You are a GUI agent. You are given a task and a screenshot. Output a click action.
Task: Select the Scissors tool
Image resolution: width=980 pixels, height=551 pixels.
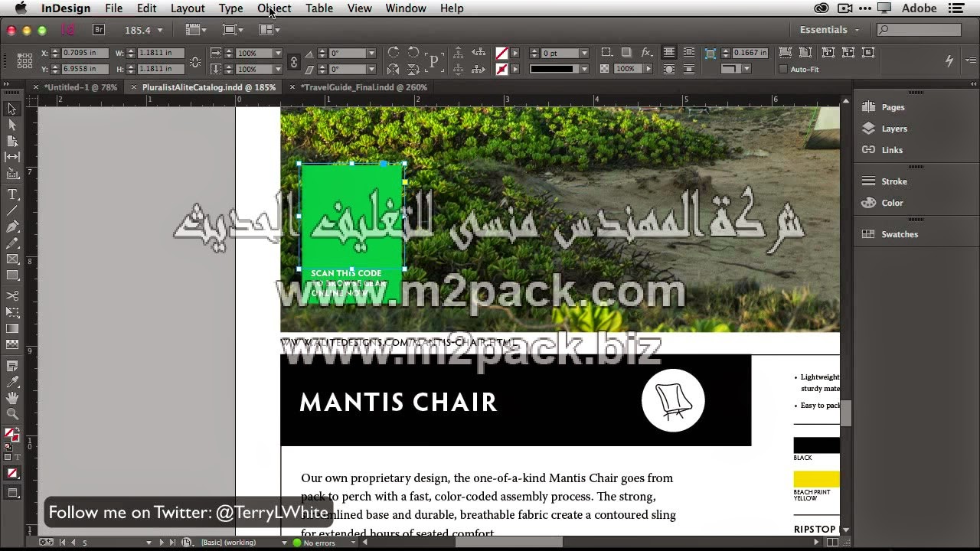click(12, 295)
